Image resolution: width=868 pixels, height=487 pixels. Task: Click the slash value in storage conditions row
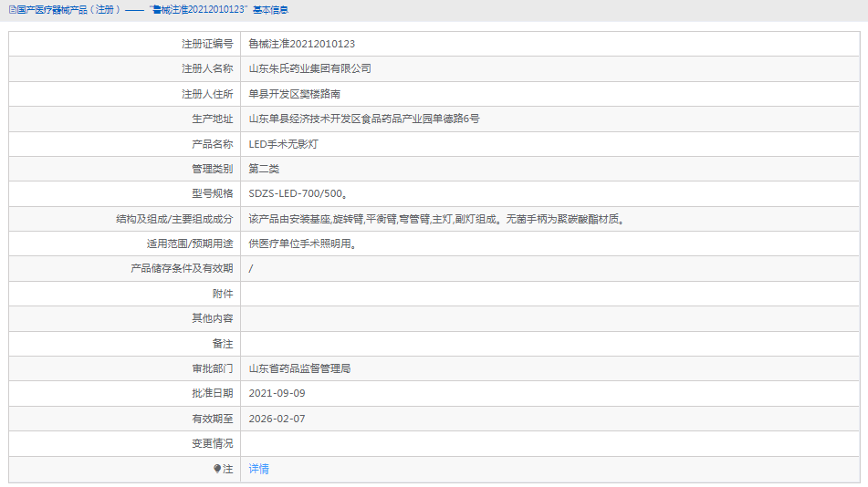point(251,268)
